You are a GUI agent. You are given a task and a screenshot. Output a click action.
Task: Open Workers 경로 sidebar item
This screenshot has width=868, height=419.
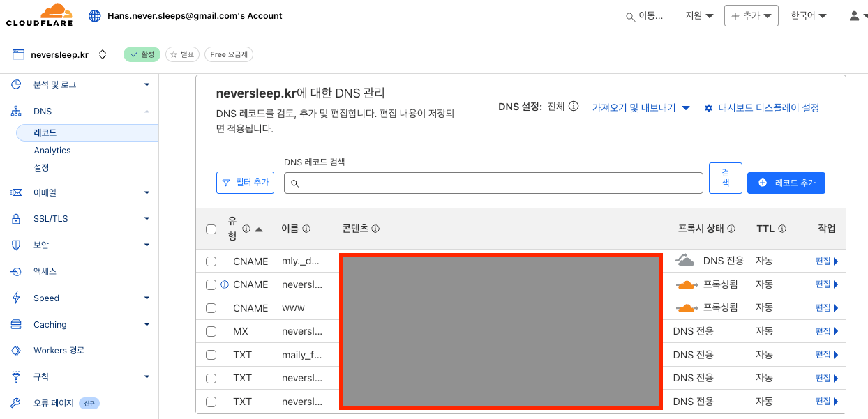pyautogui.click(x=59, y=351)
